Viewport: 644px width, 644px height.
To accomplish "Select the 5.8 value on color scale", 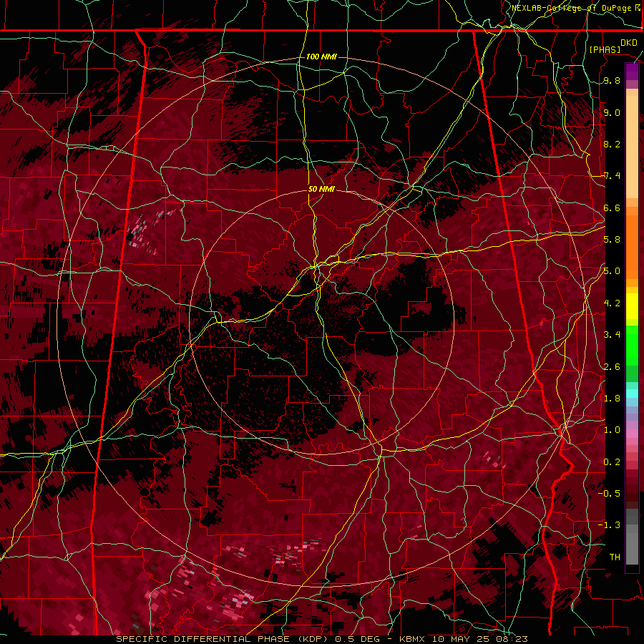I will (612, 240).
